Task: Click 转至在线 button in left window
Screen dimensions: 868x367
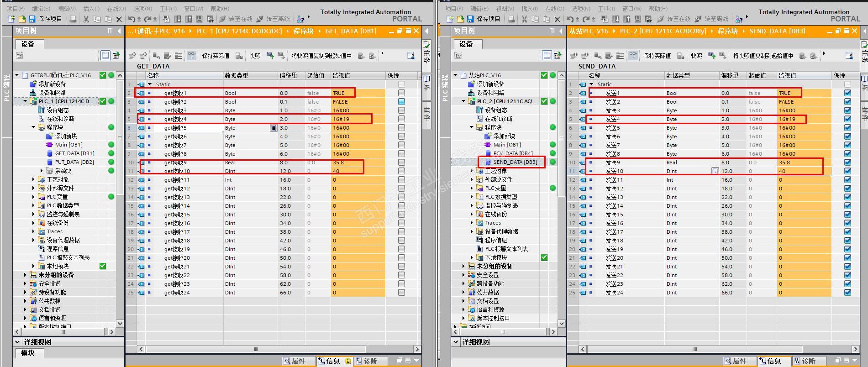Action: coord(236,19)
